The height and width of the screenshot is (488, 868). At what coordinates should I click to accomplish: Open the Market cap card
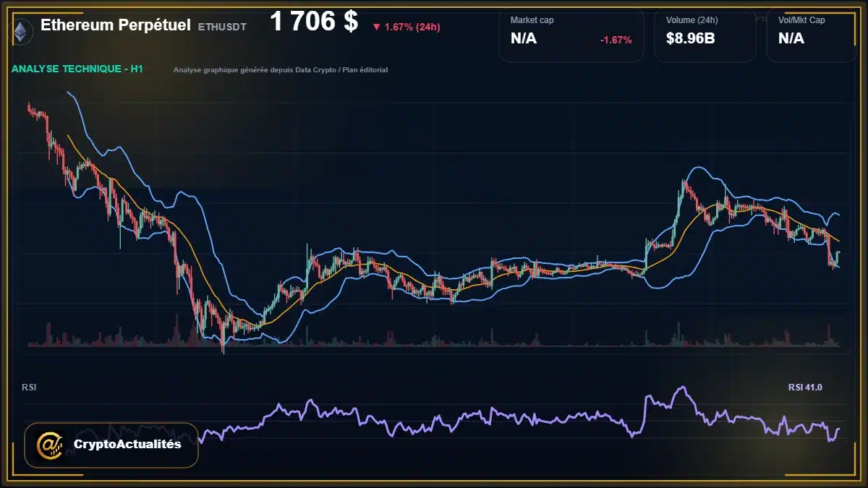pyautogui.click(x=571, y=35)
